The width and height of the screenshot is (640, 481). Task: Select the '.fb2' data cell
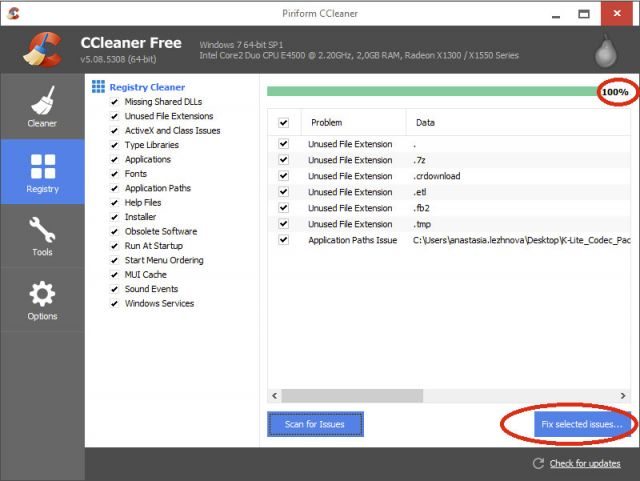tap(421, 208)
